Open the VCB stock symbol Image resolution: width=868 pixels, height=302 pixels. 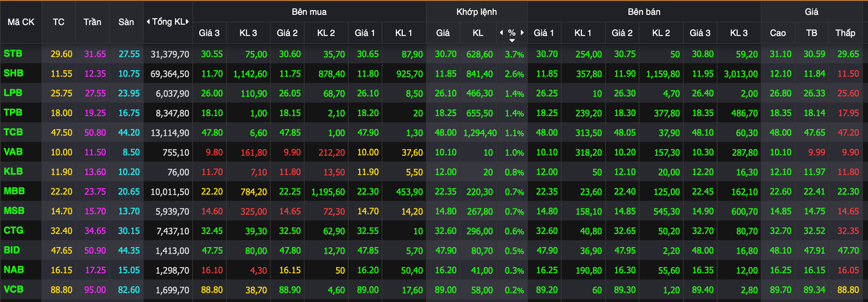[x=13, y=289]
